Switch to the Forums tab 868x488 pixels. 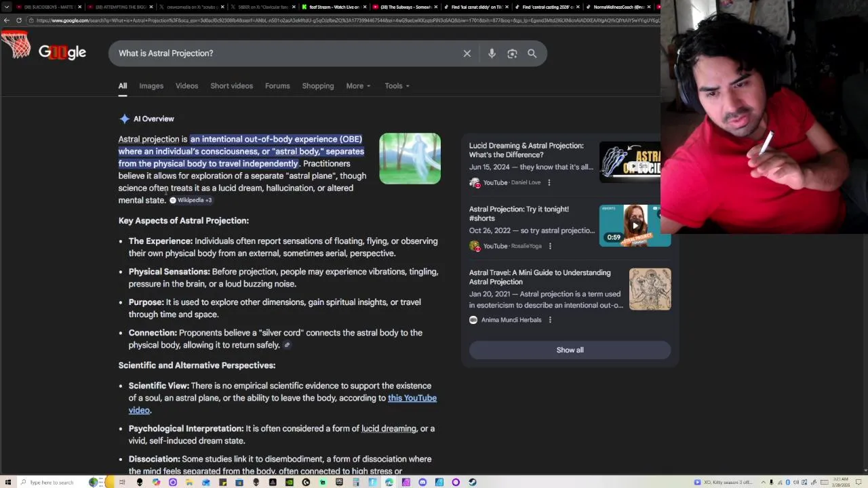click(277, 86)
